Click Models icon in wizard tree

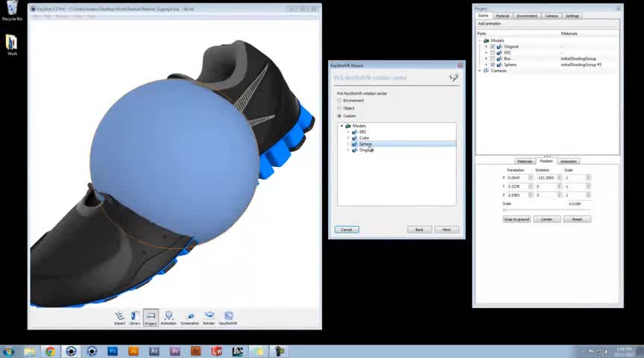348,126
